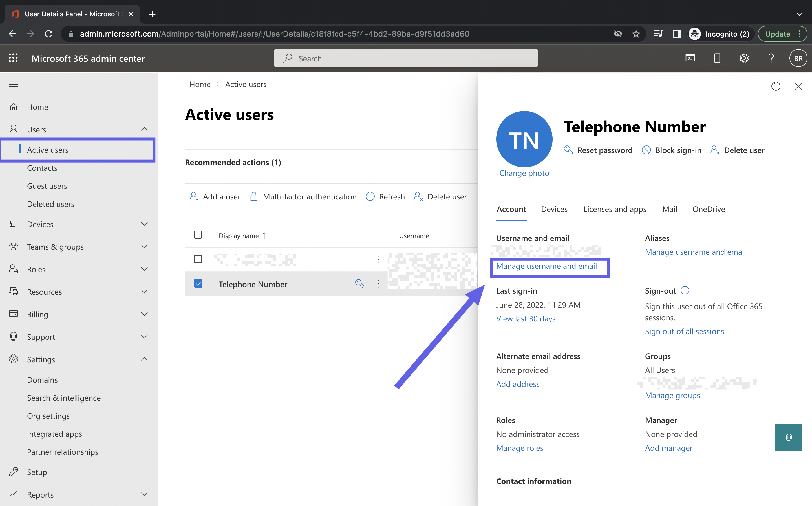Toggle the select all users checkbox
This screenshot has width=812, height=506.
[198, 235]
